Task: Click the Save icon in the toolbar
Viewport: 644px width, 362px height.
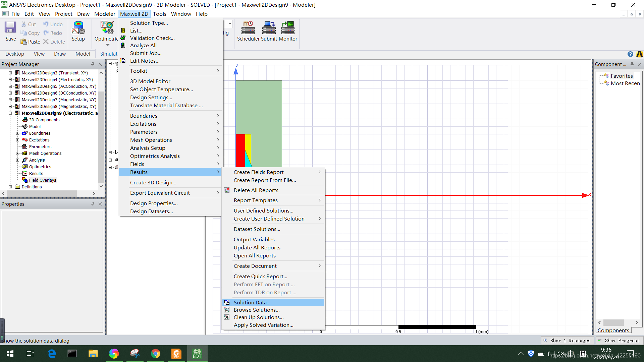Action: 10,28
